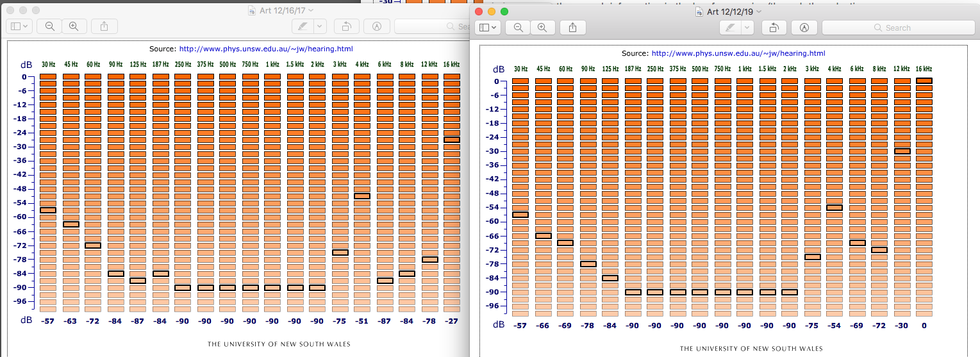The image size is (980, 357).
Task: Click outlined 125 Hz block at -84 in Art 12/12/19
Action: (x=610, y=278)
